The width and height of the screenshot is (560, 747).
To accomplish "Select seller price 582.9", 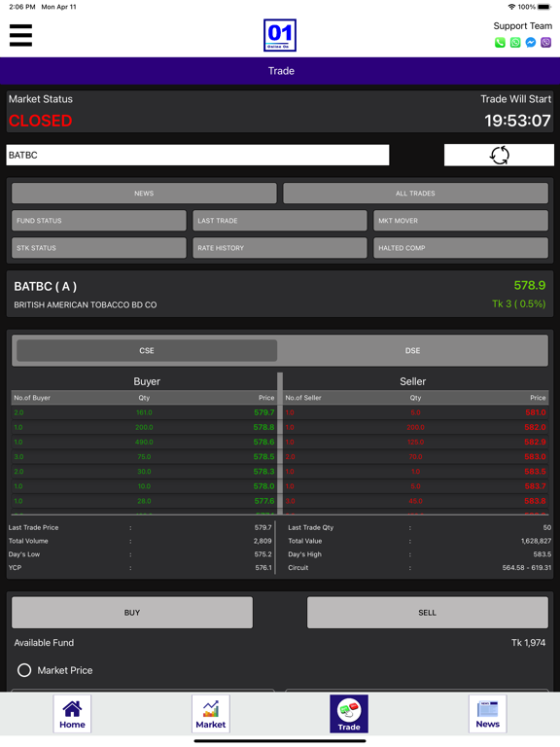I will click(536, 443).
